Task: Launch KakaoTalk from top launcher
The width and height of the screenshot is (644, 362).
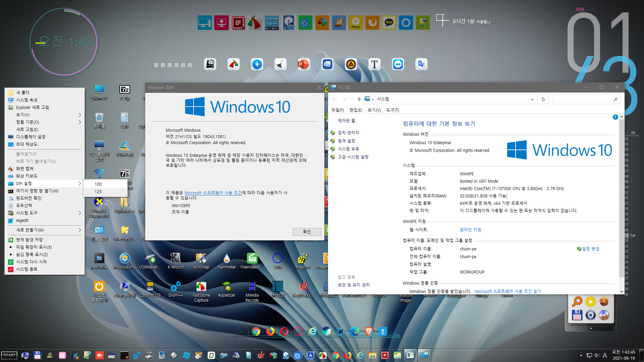Action: (x=389, y=23)
